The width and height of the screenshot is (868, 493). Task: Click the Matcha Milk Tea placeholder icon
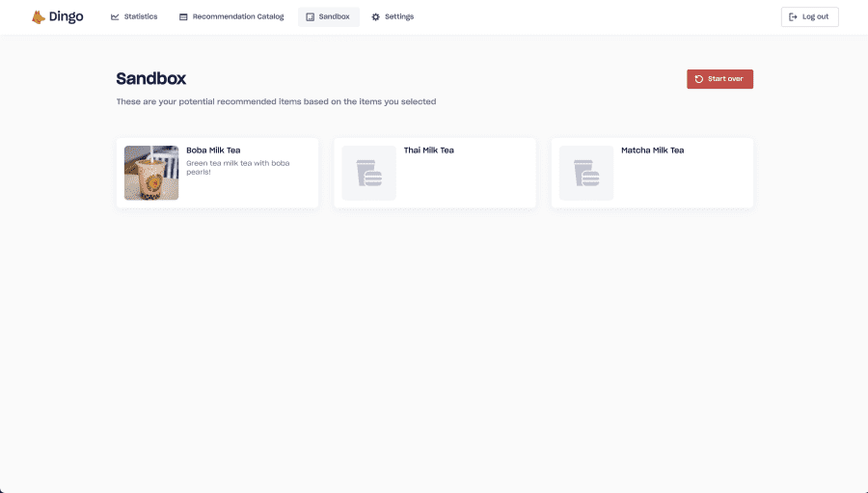click(x=586, y=173)
